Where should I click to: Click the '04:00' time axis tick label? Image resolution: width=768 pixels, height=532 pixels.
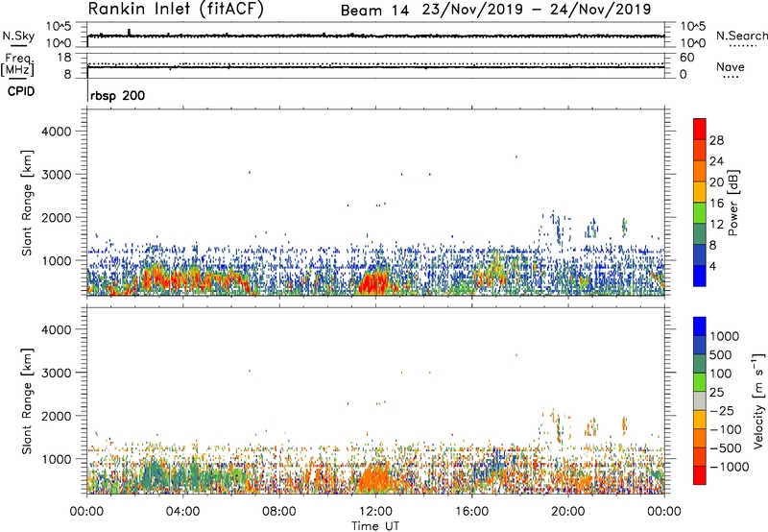(182, 512)
